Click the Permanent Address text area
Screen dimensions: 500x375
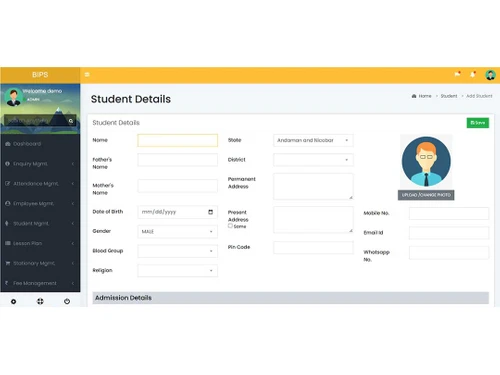(313, 186)
